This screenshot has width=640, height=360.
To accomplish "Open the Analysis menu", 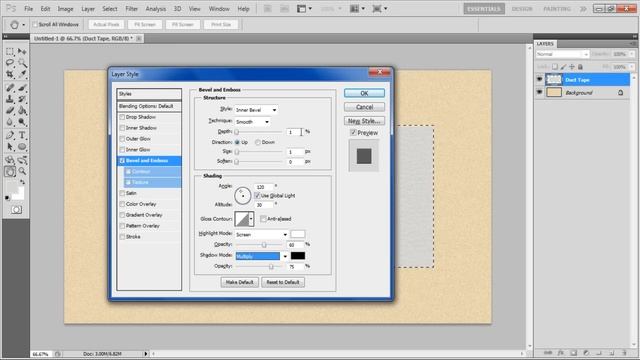I will click(156, 9).
